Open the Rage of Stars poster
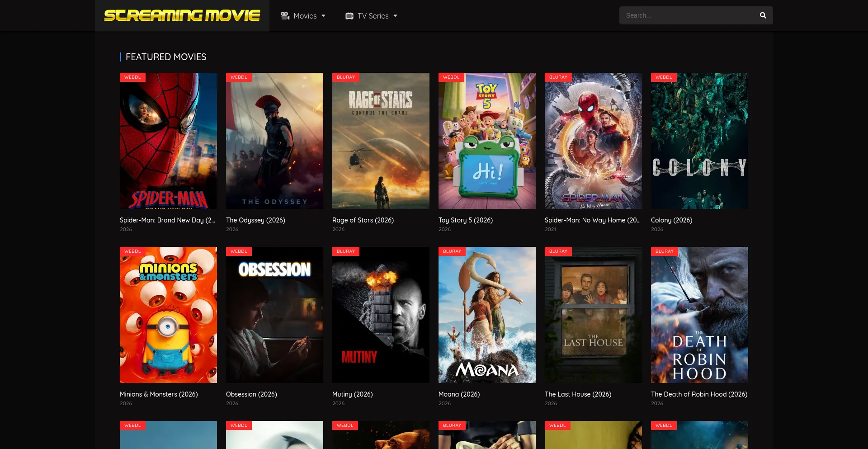This screenshot has height=449, width=868. click(x=381, y=141)
